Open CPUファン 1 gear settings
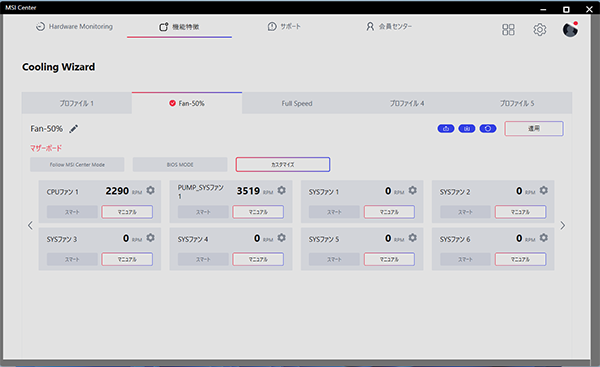This screenshot has width=600, height=367. coord(150,190)
